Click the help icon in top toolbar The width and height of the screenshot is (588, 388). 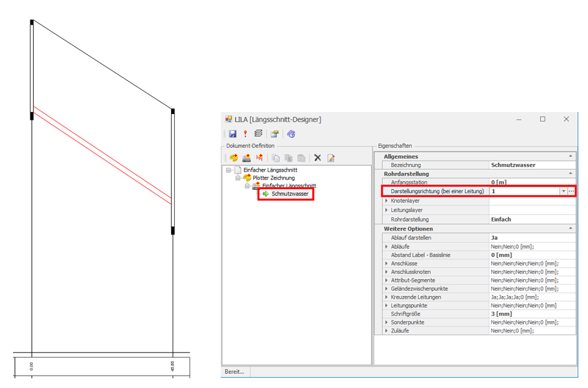(x=291, y=134)
